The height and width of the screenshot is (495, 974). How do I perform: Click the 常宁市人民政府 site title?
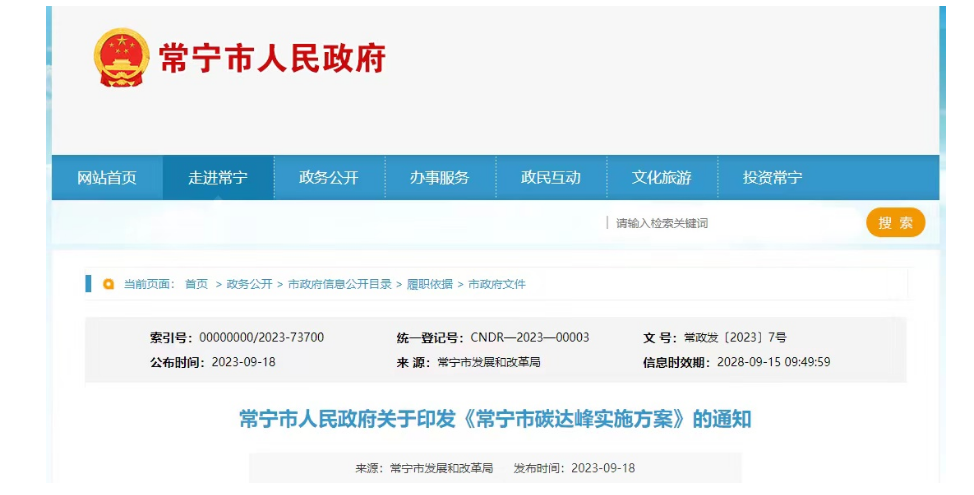(x=272, y=58)
